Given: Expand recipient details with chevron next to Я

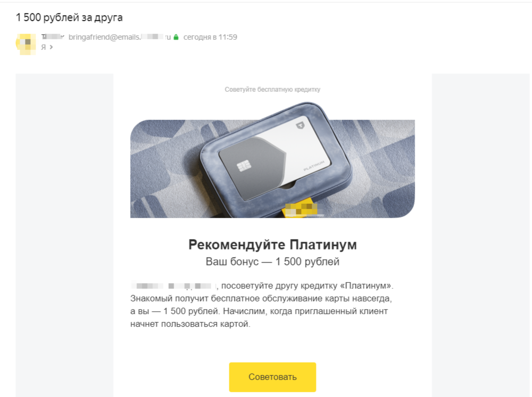Looking at the screenshot, I should (x=51, y=47).
